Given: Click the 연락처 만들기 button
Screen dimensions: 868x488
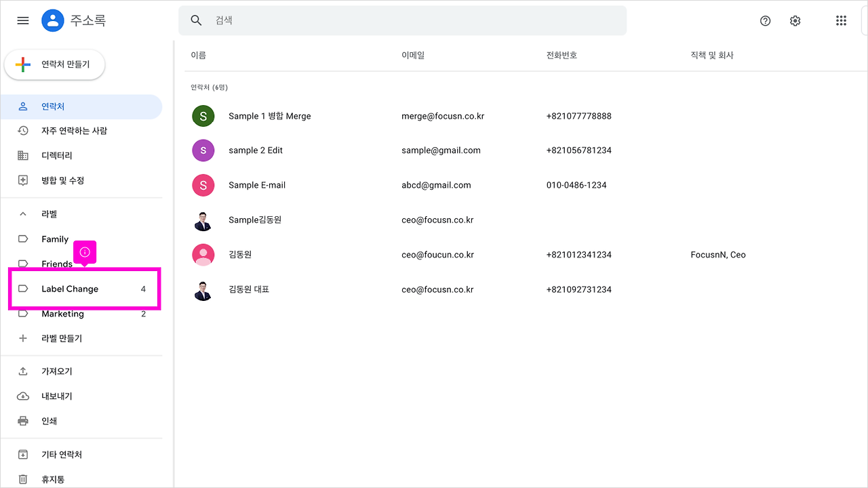Looking at the screenshot, I should pos(54,64).
